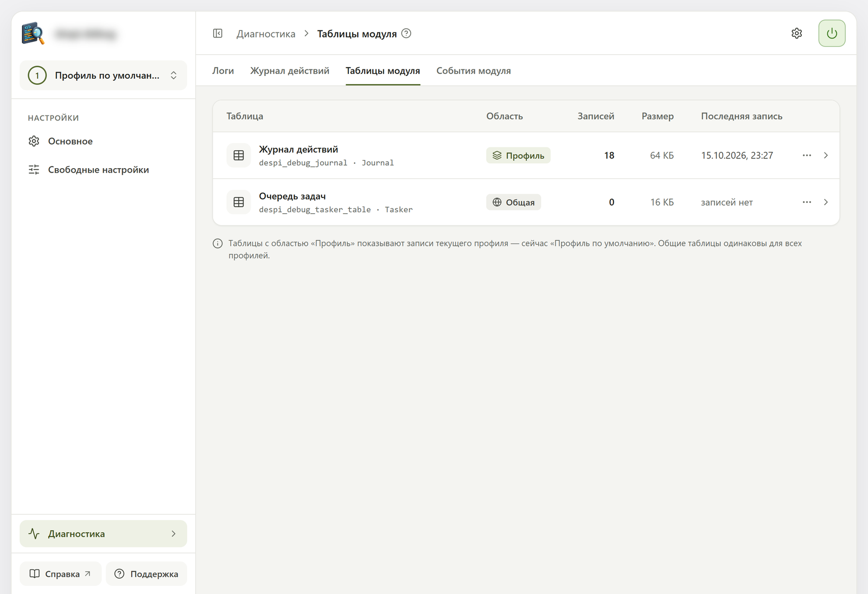The height and width of the screenshot is (594, 868).
Task: Switch to События модуля tab
Action: [474, 71]
